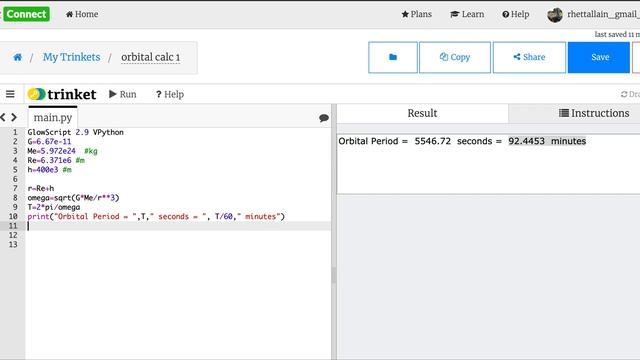Viewport: 640px width, 360px height.
Task: Click the omega=sqrt code line
Action: (x=73, y=198)
